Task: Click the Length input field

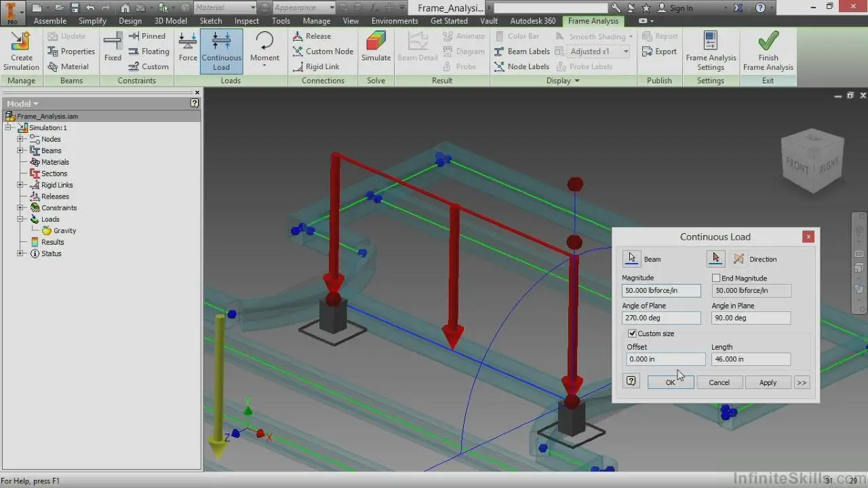Action: click(751, 359)
